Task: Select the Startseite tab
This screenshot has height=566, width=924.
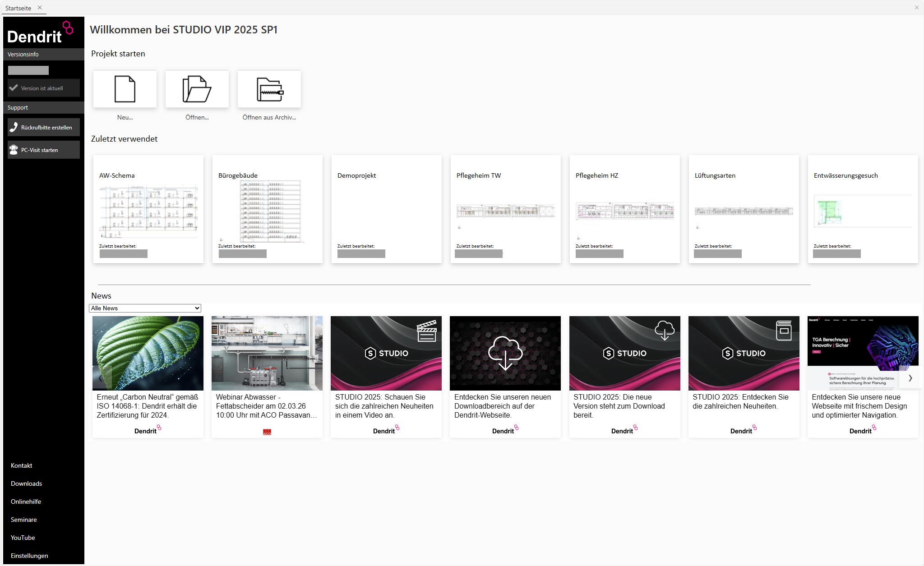Action: coord(18,8)
